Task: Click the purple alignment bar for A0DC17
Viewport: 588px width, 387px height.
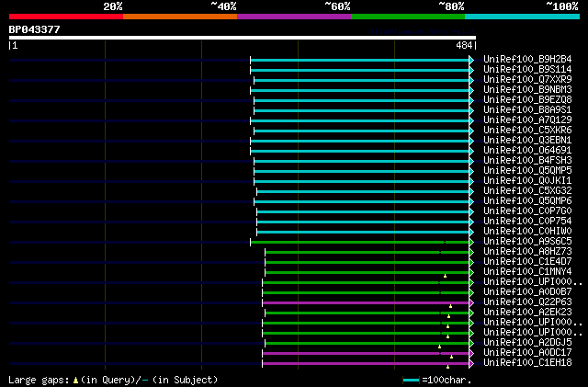Action: pos(366,354)
